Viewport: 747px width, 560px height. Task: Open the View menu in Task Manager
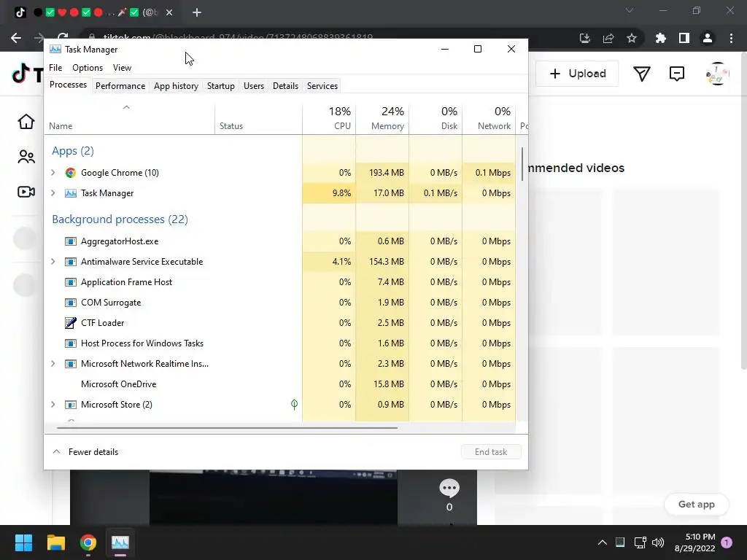(x=122, y=68)
